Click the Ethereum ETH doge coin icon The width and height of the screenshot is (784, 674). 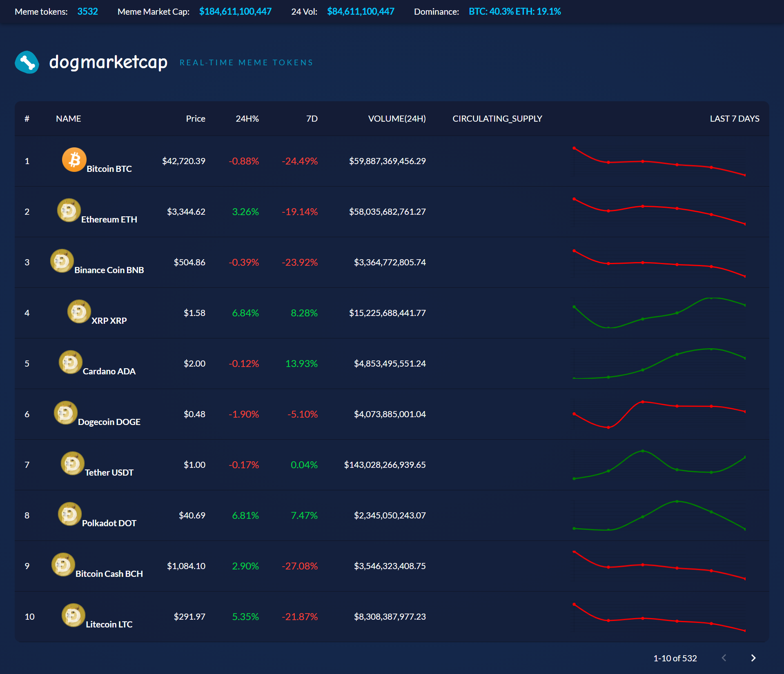click(69, 210)
